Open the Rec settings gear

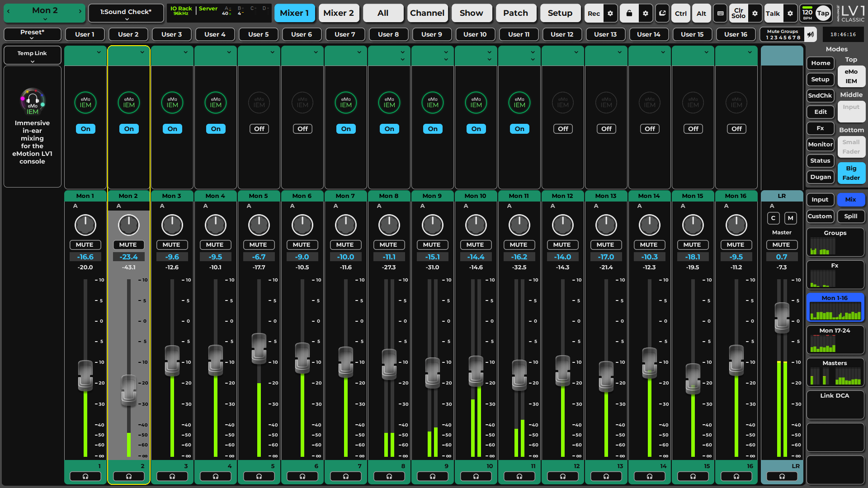point(610,14)
